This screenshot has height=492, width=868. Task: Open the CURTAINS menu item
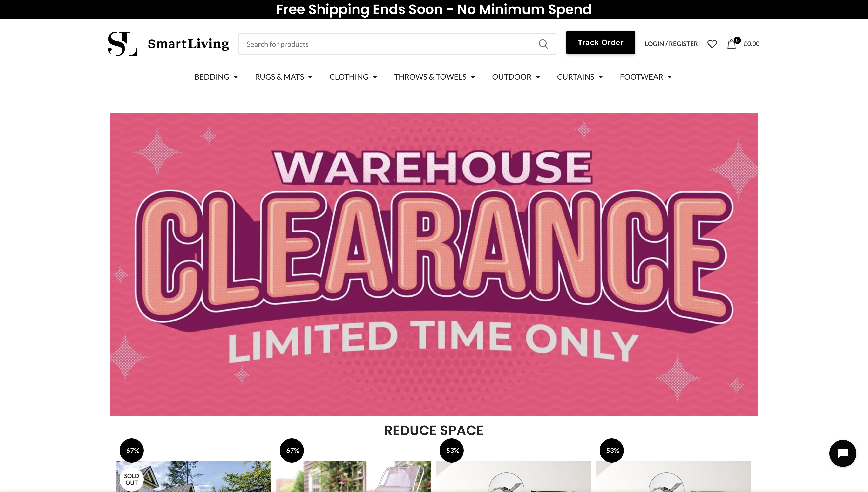(x=575, y=77)
